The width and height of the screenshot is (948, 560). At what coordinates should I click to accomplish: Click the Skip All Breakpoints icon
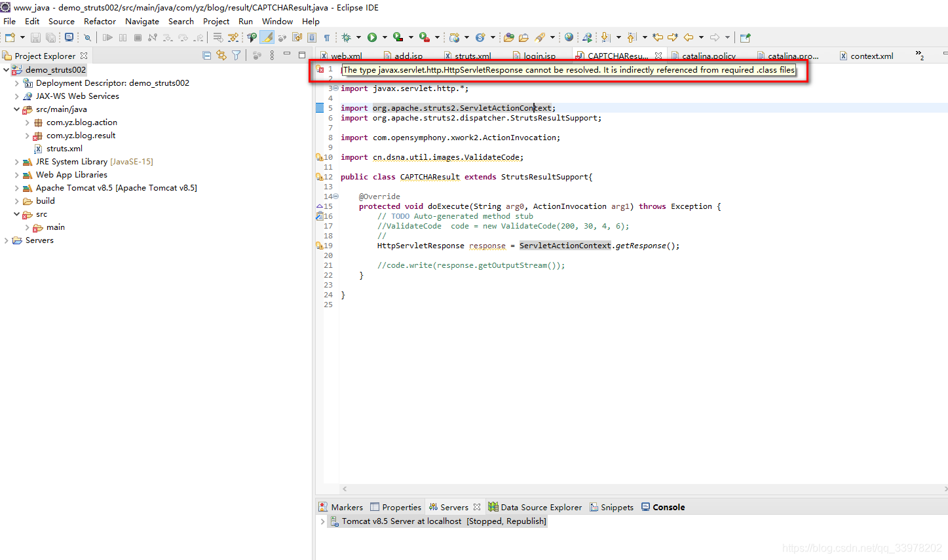tap(87, 37)
